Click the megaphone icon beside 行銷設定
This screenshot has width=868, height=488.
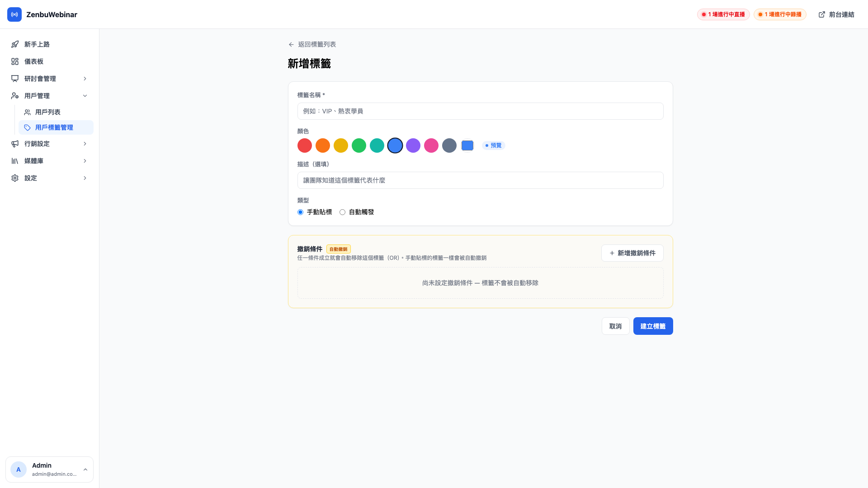[15, 144]
